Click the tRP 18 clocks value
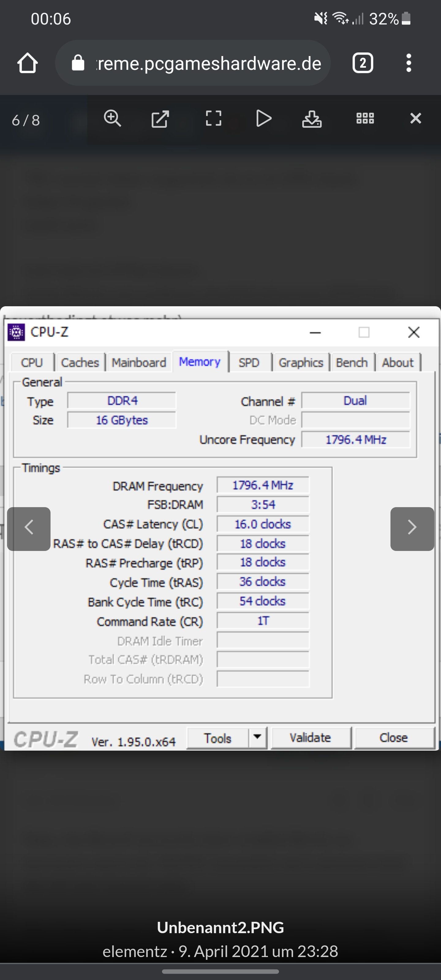Screen dimensions: 441x980 [x=263, y=562]
